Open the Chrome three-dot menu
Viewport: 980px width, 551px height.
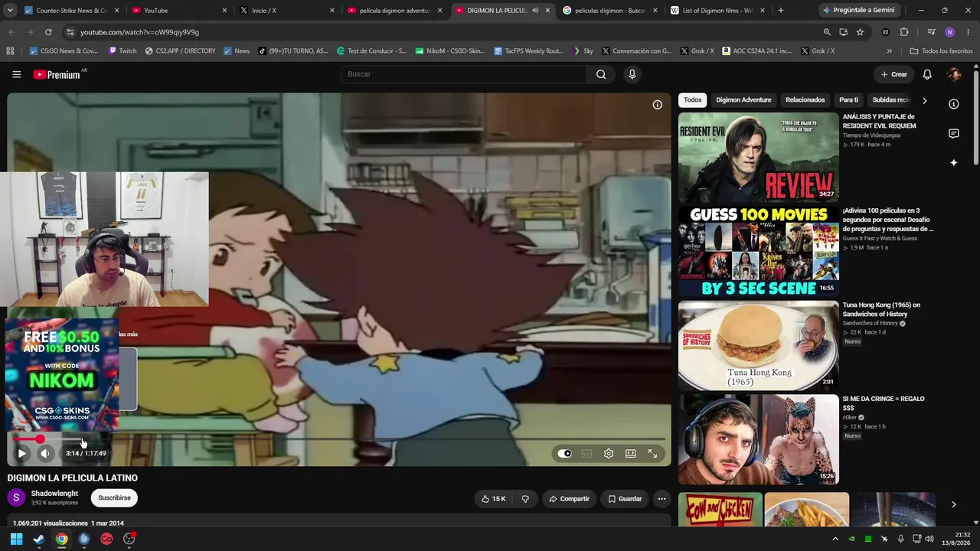click(x=968, y=32)
